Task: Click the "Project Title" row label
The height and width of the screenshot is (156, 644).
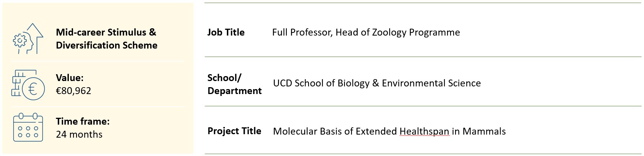Action: tap(234, 131)
